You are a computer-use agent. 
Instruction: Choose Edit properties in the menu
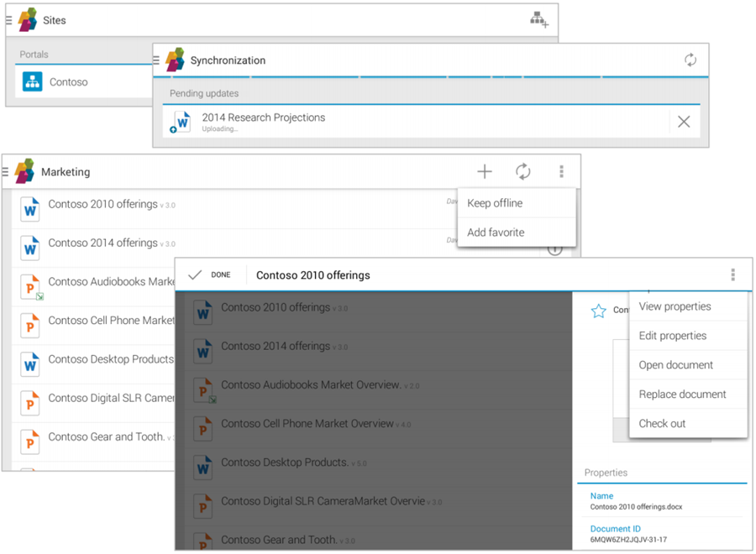(672, 336)
